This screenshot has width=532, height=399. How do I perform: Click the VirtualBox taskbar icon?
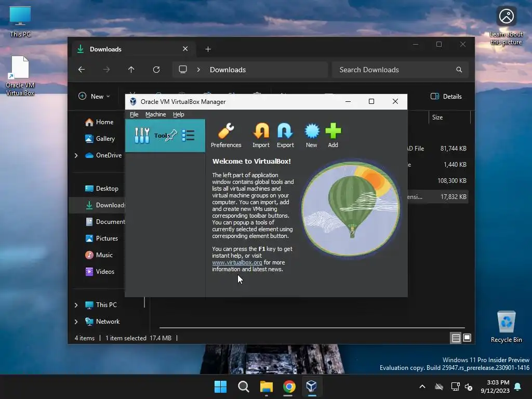[x=312, y=387]
